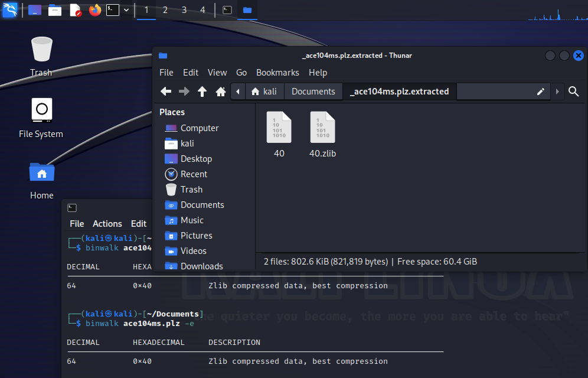Switch to workspace 4
The width and height of the screenshot is (588, 378).
pos(203,10)
